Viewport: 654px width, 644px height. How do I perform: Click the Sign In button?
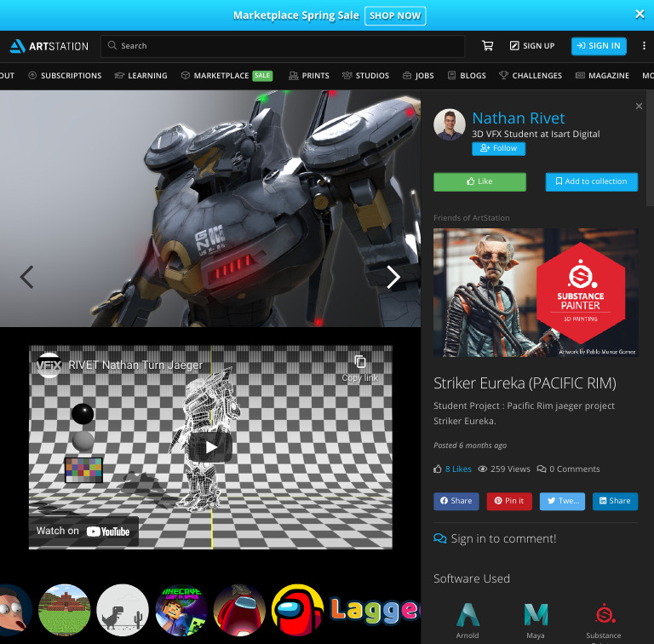click(599, 46)
